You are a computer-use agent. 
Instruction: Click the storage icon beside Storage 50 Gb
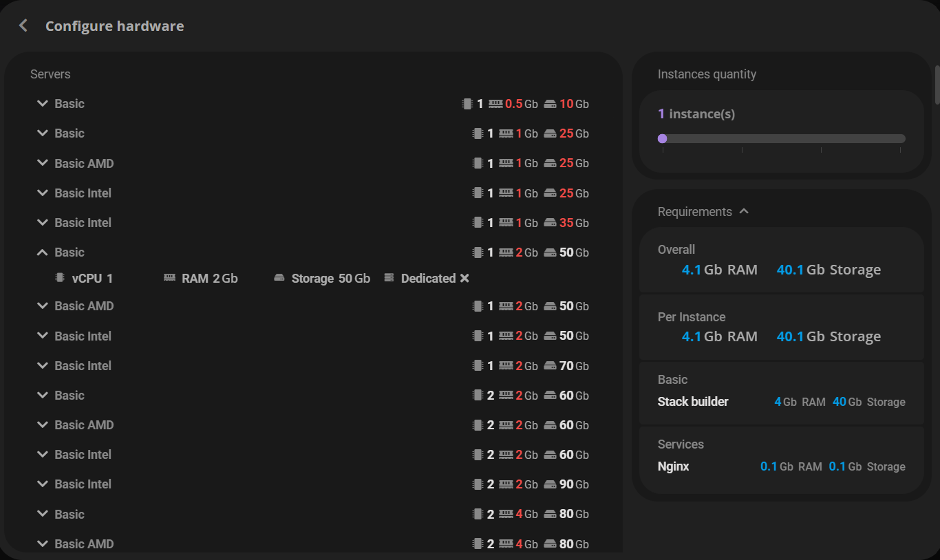pos(279,278)
